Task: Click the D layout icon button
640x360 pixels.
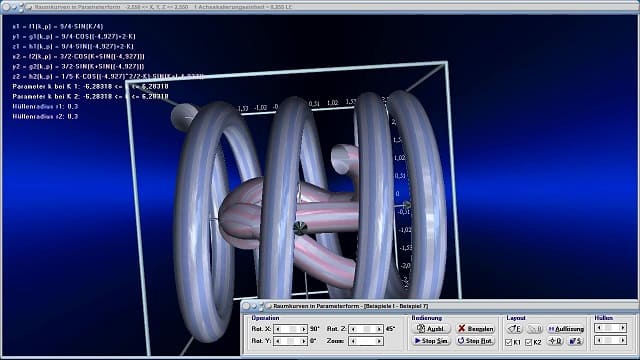Action: (x=555, y=341)
